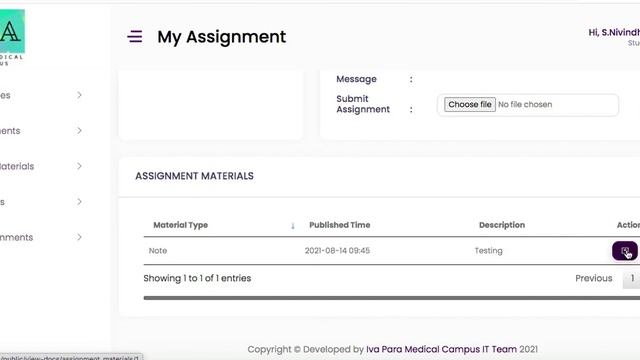The width and height of the screenshot is (640, 360).
Task: Click Choose file button for assignment
Action: point(470,104)
